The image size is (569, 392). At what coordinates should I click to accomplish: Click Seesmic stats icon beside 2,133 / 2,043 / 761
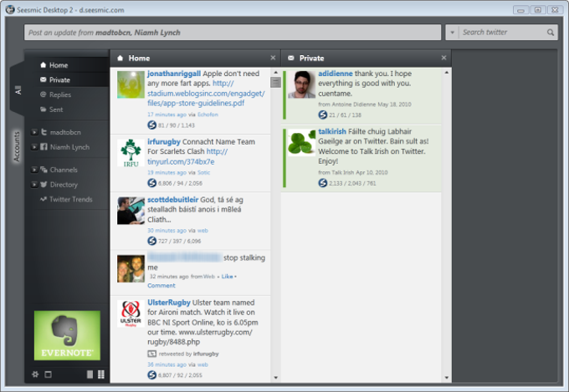tap(323, 183)
